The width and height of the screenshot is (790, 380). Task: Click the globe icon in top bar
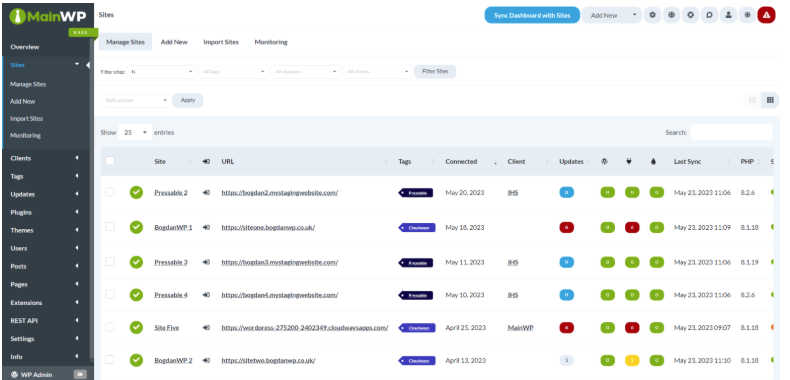pos(671,15)
